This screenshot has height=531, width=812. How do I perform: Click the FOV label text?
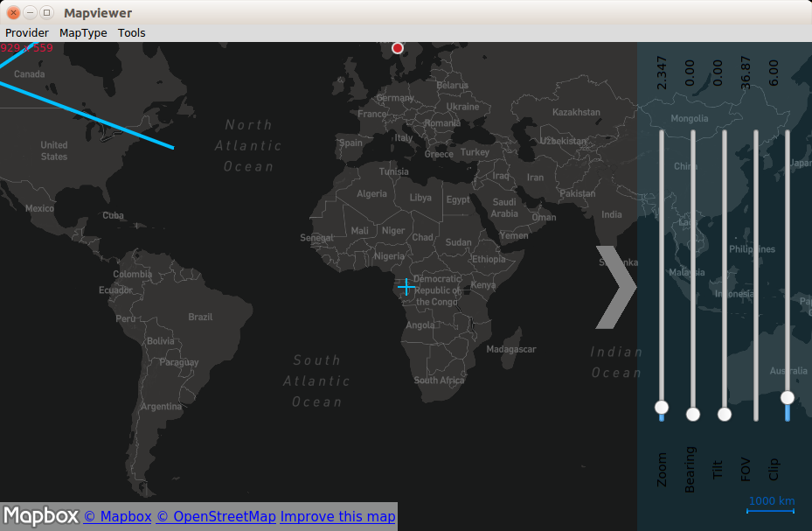pyautogui.click(x=746, y=470)
